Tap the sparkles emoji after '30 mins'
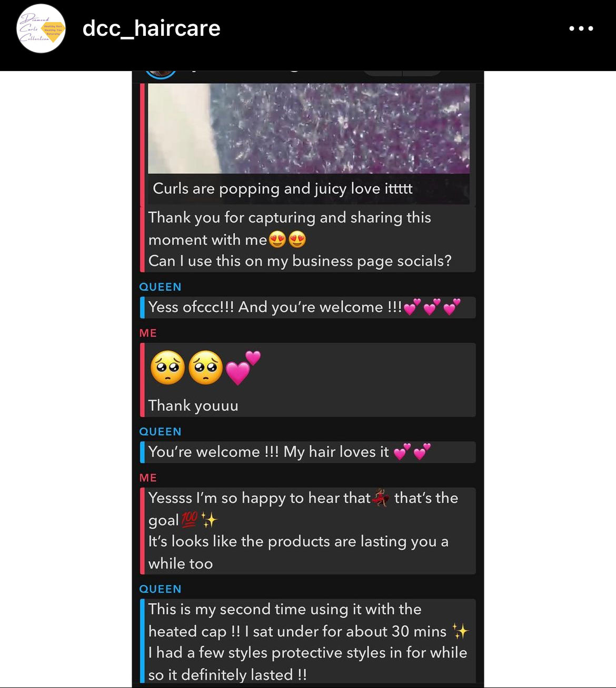The height and width of the screenshot is (688, 616). (x=460, y=631)
